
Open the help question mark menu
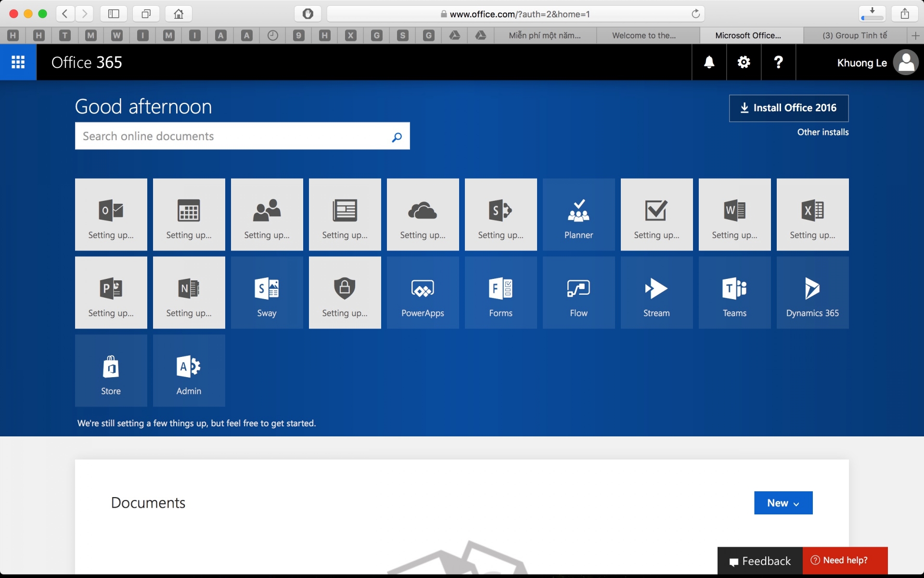click(x=779, y=62)
